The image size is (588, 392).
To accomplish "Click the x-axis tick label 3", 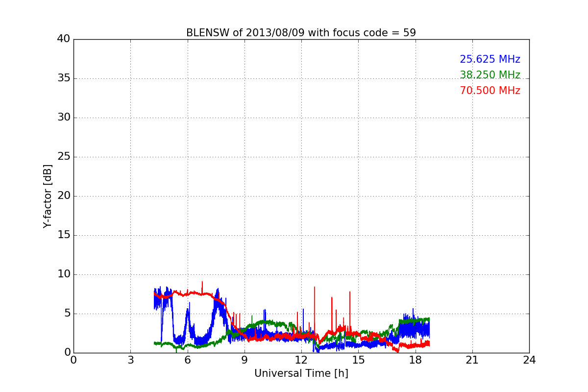I will (x=130, y=360).
